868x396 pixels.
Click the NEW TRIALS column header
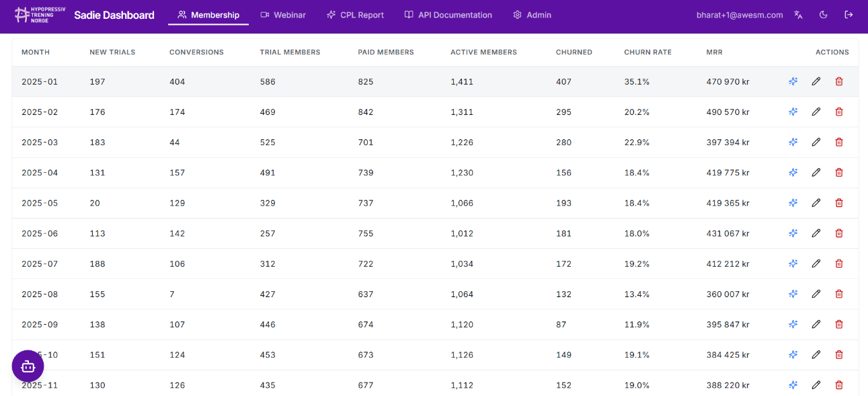point(112,52)
